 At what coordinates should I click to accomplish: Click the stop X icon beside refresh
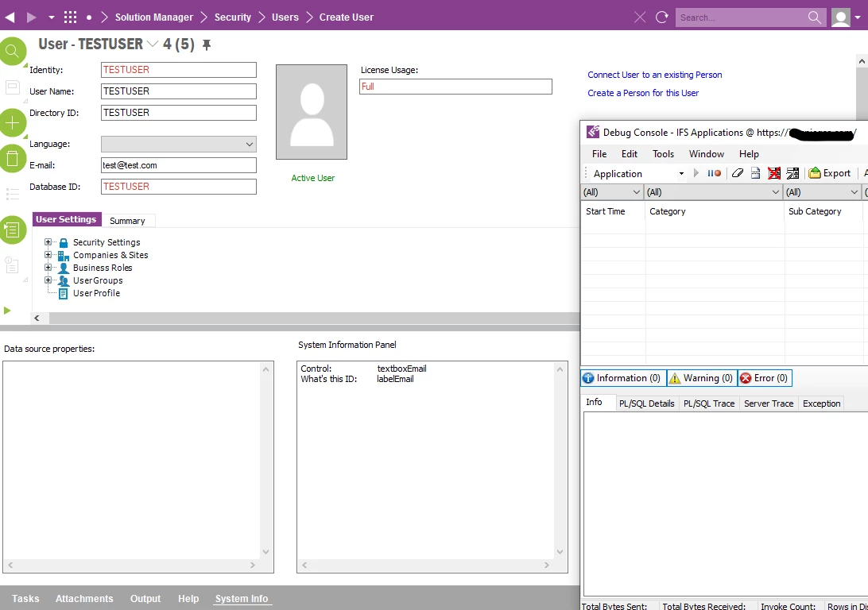click(640, 17)
